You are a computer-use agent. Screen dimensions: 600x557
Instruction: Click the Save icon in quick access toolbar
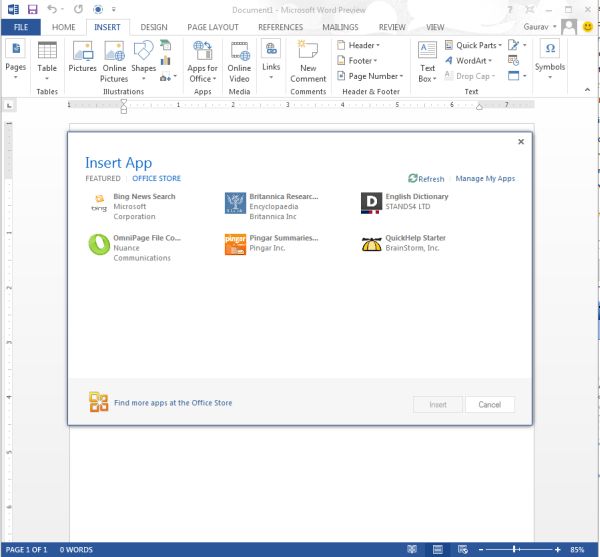click(33, 9)
